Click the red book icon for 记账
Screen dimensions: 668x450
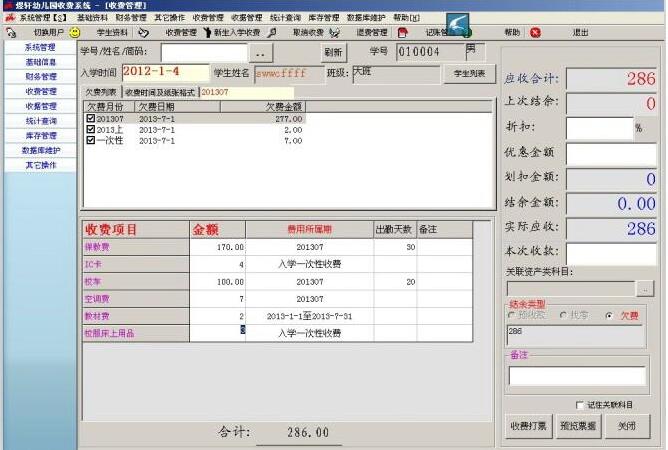pyautogui.click(x=402, y=32)
